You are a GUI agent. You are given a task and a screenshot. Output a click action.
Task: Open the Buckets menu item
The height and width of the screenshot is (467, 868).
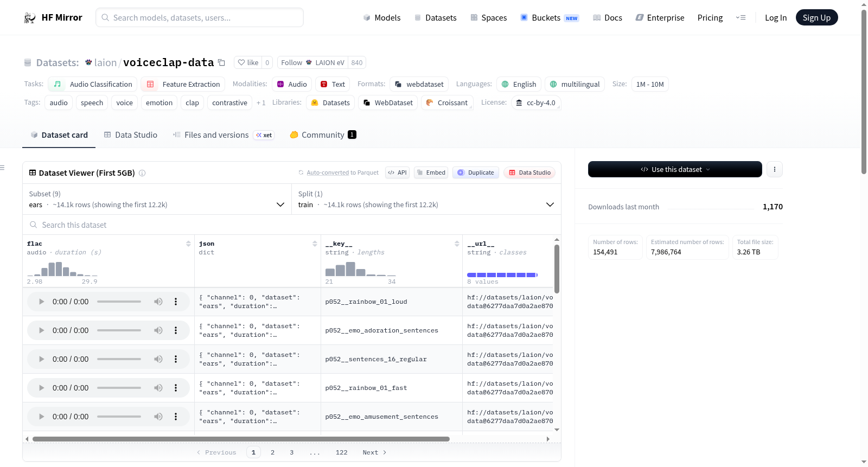click(550, 17)
